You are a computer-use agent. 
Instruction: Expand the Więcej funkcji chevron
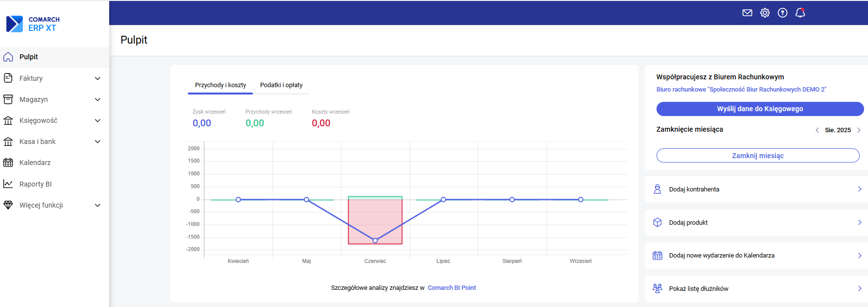97,205
